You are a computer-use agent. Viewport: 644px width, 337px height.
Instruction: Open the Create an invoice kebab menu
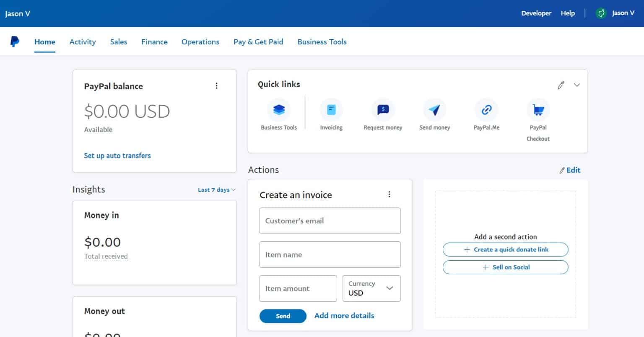point(389,194)
